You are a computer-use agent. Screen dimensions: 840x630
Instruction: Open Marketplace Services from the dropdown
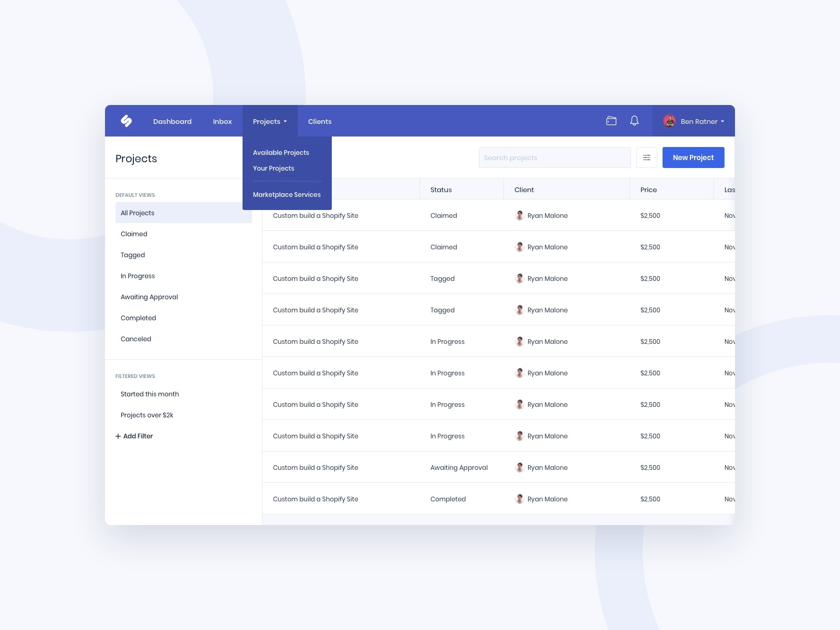point(287,194)
